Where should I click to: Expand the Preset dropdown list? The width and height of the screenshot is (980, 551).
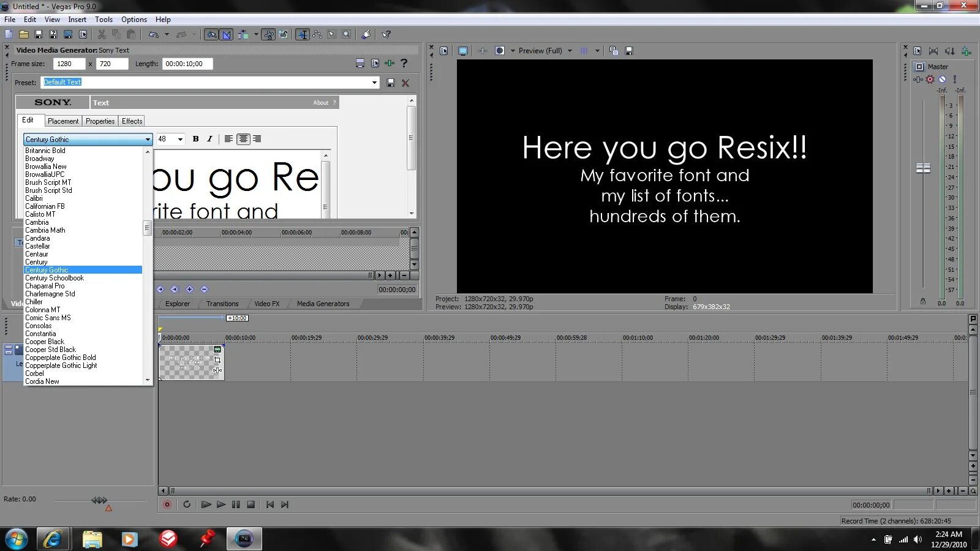pyautogui.click(x=374, y=83)
